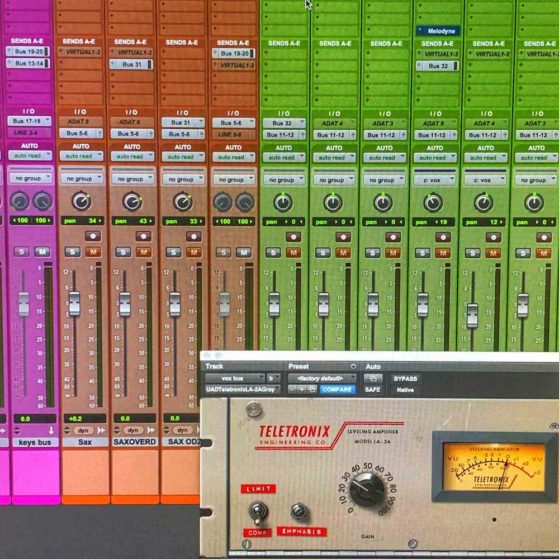Mute the keys bus track
The image size is (559, 559).
click(x=42, y=252)
